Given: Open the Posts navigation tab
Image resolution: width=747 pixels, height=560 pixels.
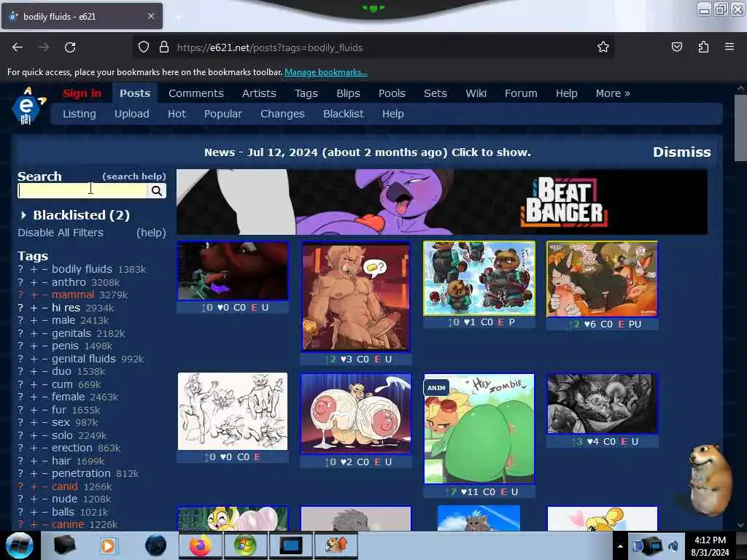Looking at the screenshot, I should click(x=135, y=93).
